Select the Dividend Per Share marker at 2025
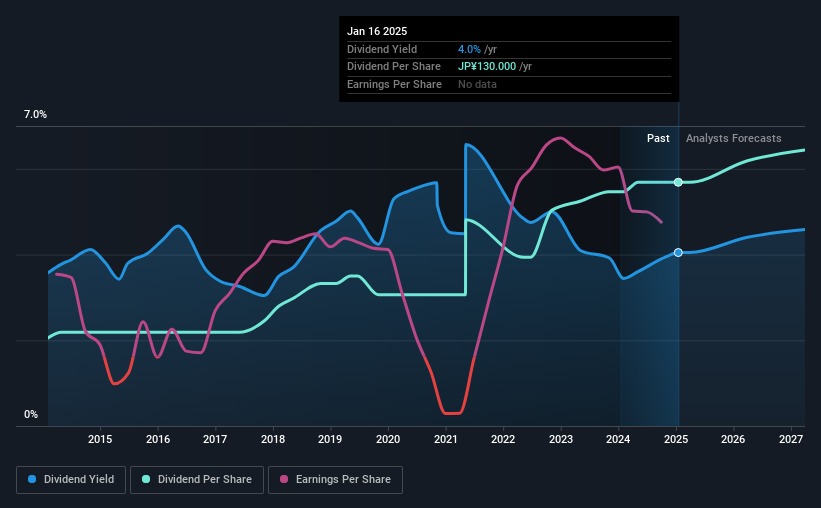The width and height of the screenshot is (821, 508). click(x=678, y=182)
